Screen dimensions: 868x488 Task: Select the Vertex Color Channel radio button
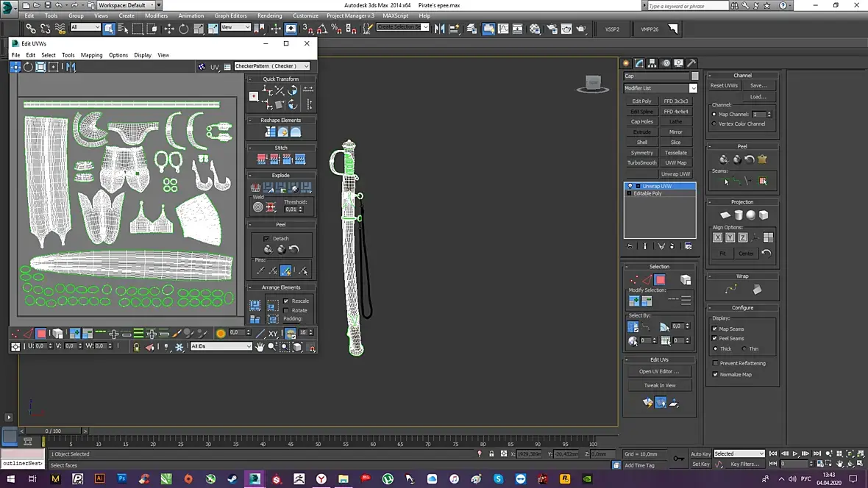pos(714,123)
